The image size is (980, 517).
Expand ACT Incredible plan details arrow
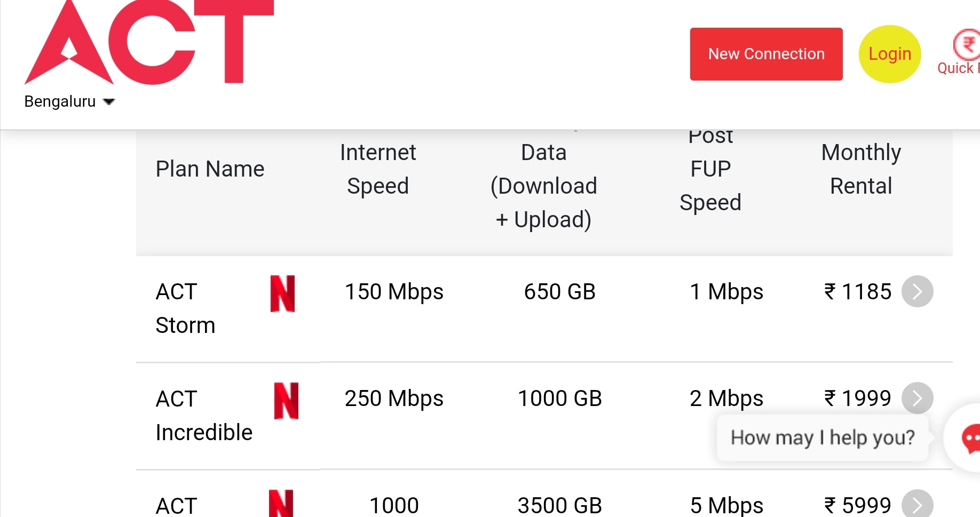(x=917, y=398)
